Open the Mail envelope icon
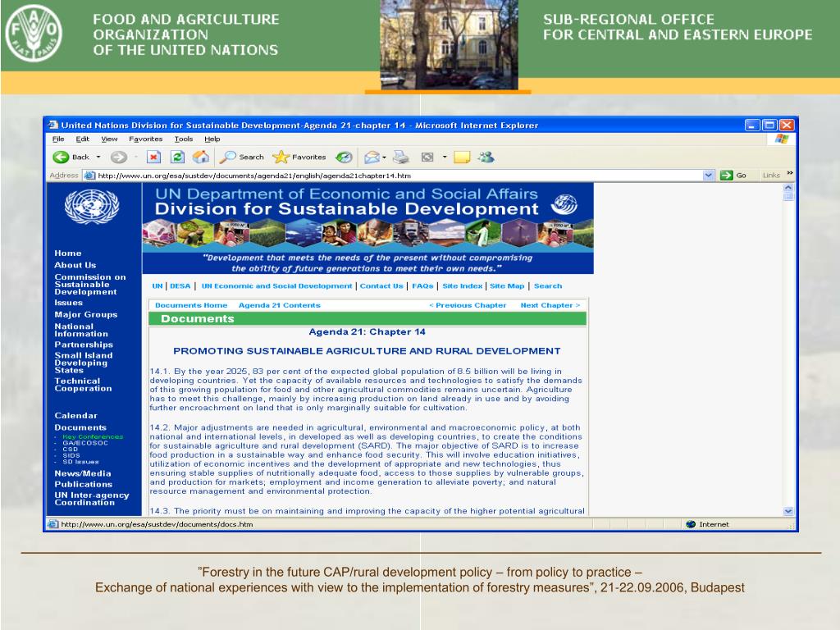The height and width of the screenshot is (630, 840). click(372, 157)
